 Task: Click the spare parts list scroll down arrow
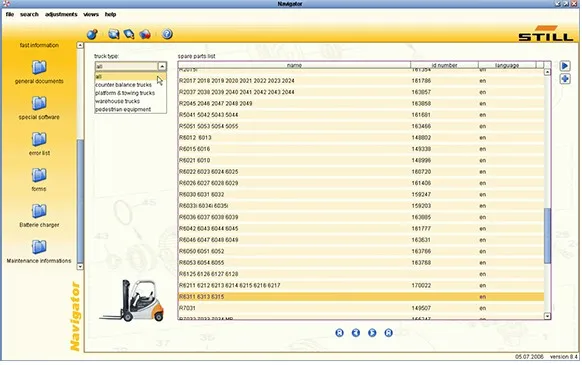[x=547, y=316]
